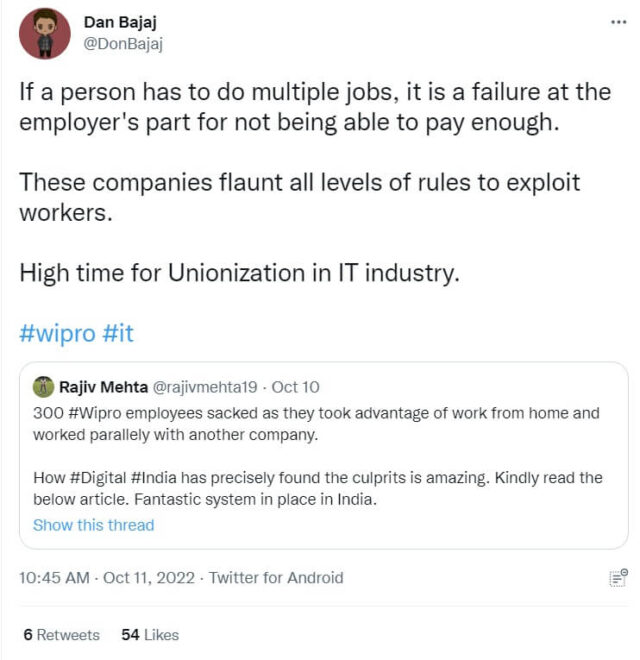Viewport: 640px width, 660px height.
Task: Click the Twitter for Android source label
Action: pyautogui.click(x=276, y=577)
